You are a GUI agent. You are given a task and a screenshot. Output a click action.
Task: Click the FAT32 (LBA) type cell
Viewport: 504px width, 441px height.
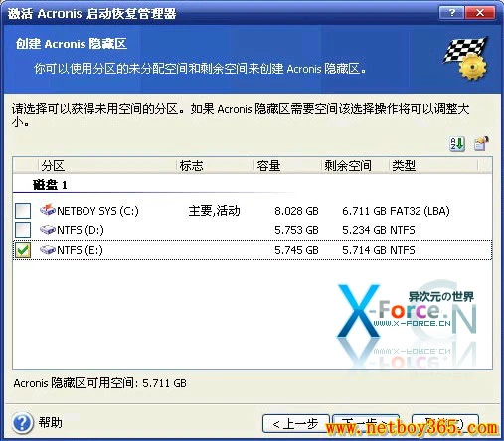[x=420, y=211]
